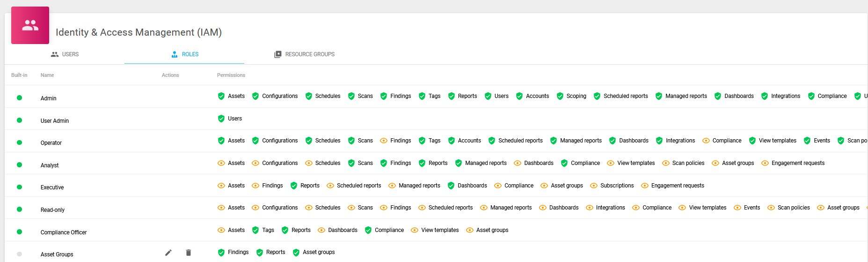868x262 pixels.
Task: Click the shield icon beside User Admin Users
Action: click(221, 119)
